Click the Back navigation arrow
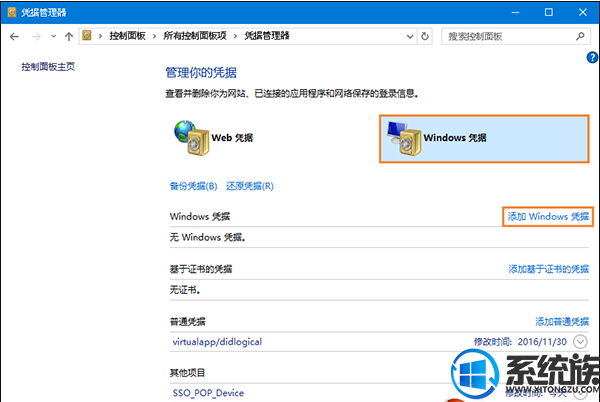The image size is (600, 402). [x=14, y=37]
